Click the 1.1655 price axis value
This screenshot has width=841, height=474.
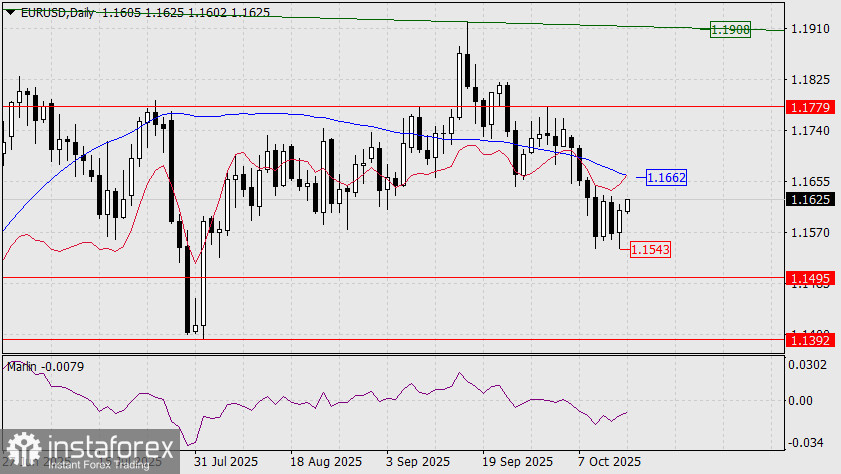[810, 182]
